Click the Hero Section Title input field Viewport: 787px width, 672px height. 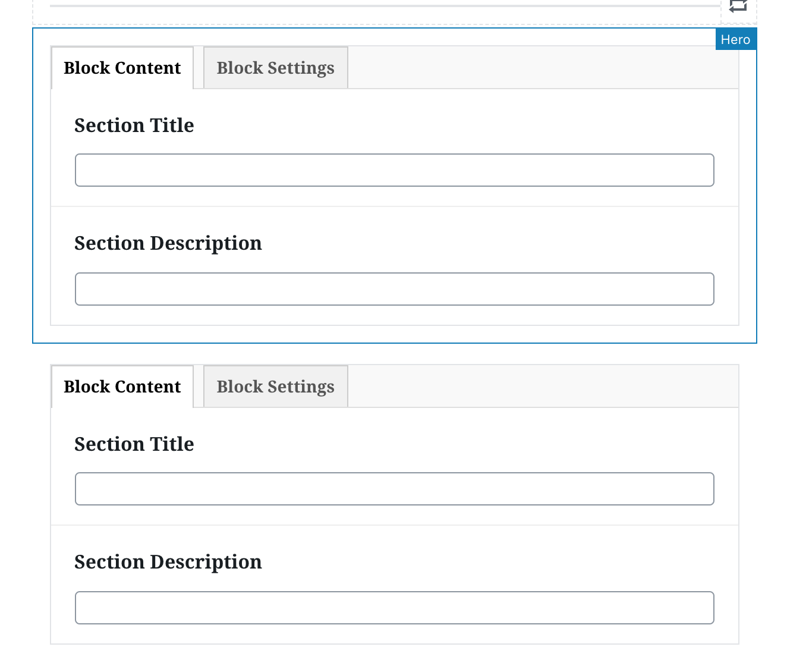(x=394, y=170)
